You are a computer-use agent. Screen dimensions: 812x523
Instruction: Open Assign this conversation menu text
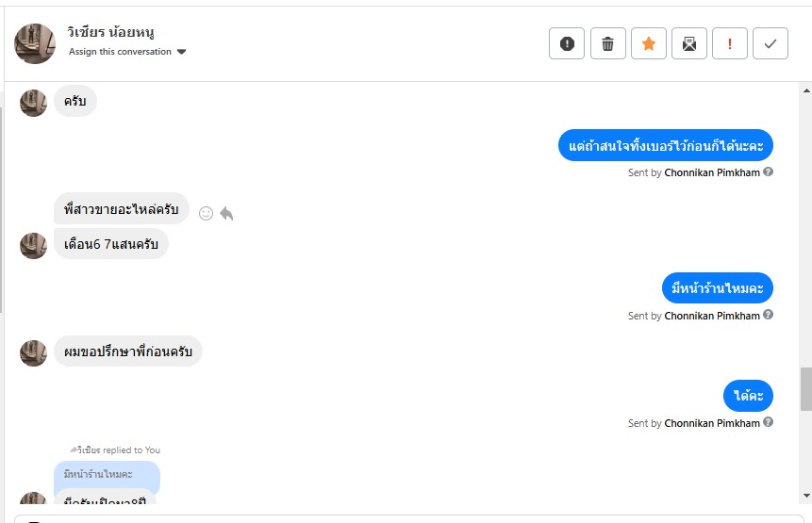120,52
